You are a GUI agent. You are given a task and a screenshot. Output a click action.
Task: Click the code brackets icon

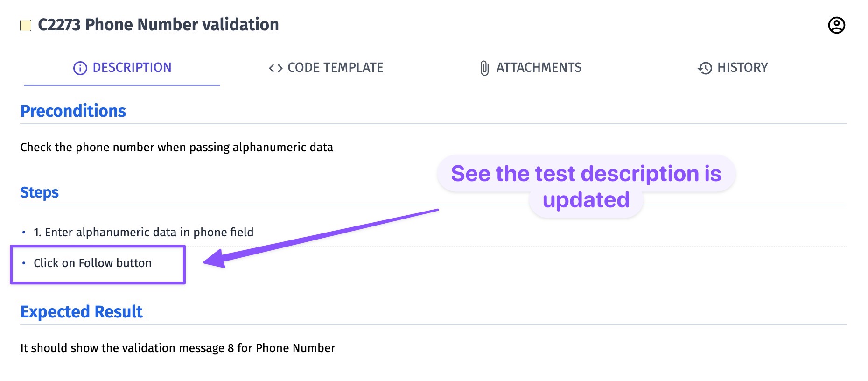276,68
